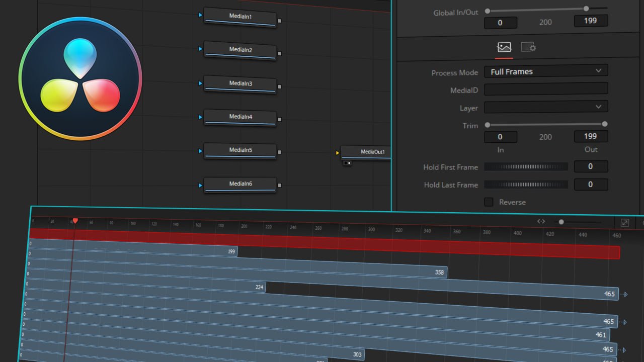
Task: Click the Trim left slider handle
Action: (488, 125)
